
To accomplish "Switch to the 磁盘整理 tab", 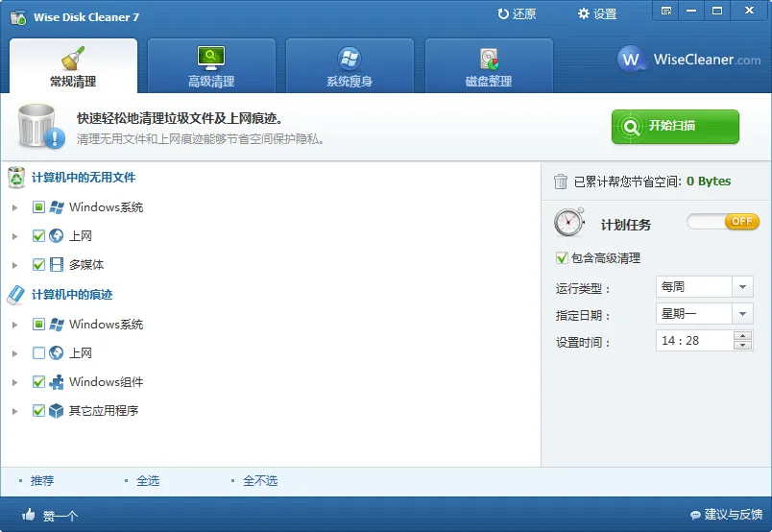I will 489,66.
